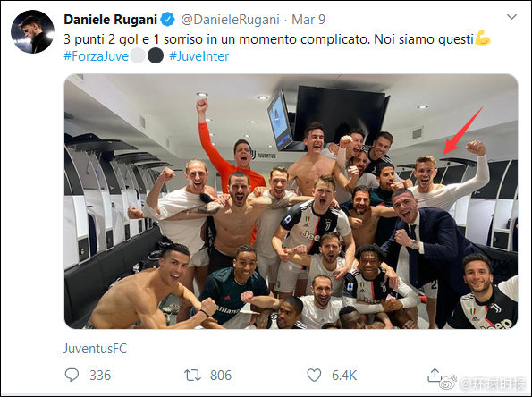Screen dimensions: 532x397
Task: Like the tweet with the heart icon
Action: pos(314,376)
